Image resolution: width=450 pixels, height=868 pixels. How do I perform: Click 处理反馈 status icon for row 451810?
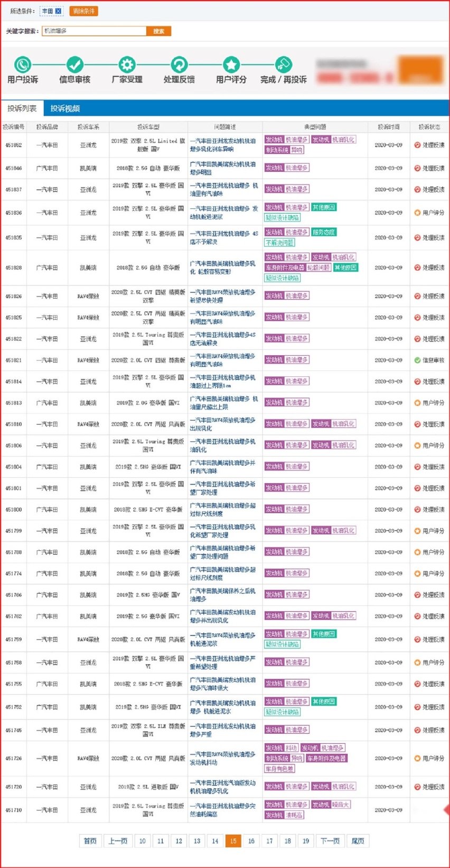(x=417, y=424)
